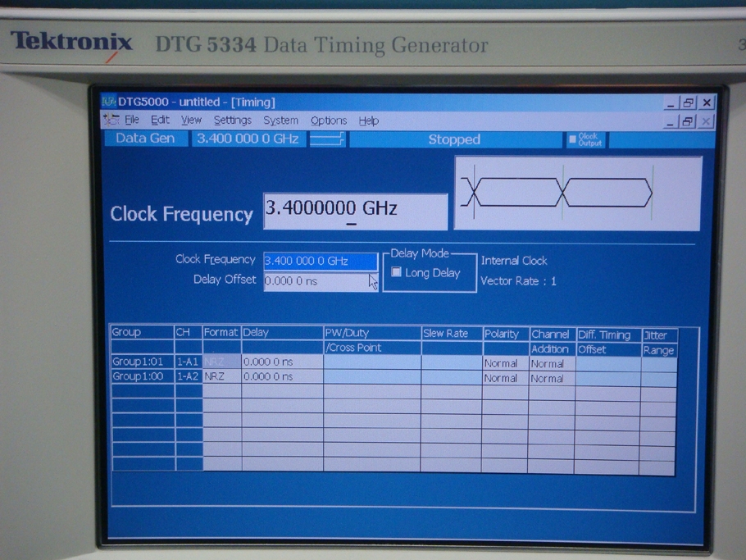Click the Delay cell of Group1:00
The image size is (746, 560).
point(282,377)
